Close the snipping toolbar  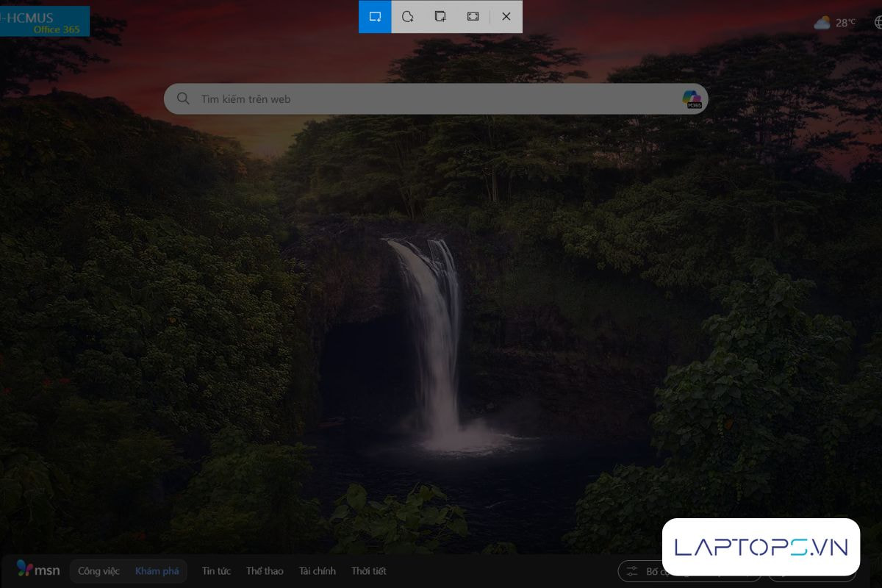pos(506,17)
